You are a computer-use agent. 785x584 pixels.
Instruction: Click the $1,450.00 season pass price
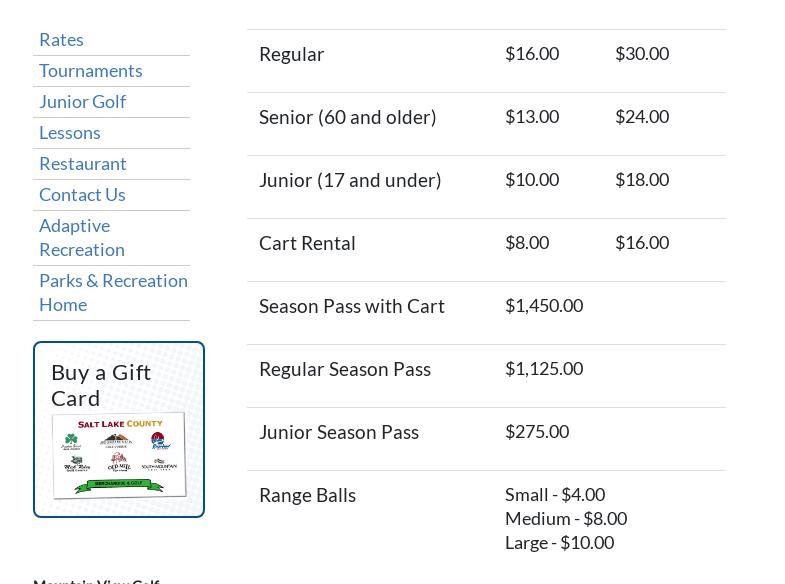(x=543, y=305)
